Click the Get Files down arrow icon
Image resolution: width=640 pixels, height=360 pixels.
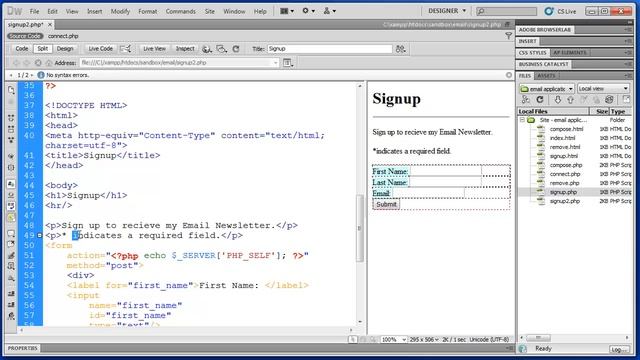(557, 100)
